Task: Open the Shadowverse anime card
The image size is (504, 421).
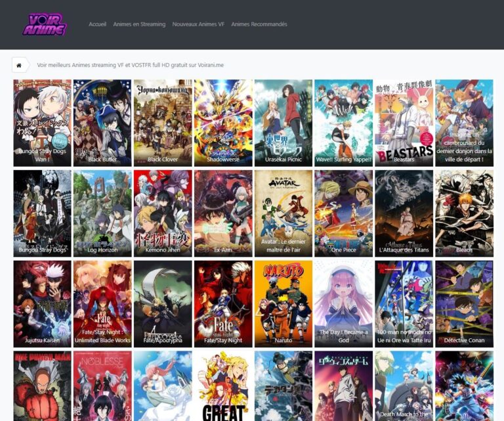Action: click(x=223, y=123)
